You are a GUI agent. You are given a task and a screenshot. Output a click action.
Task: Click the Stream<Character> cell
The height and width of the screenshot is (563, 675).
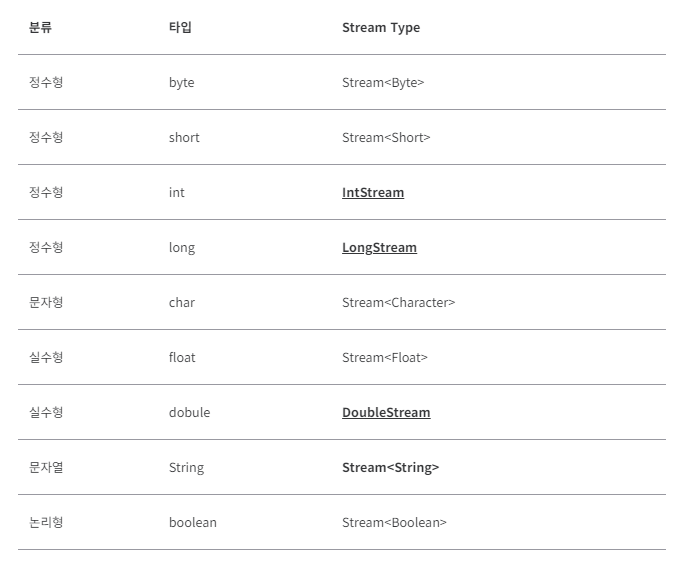(x=398, y=303)
